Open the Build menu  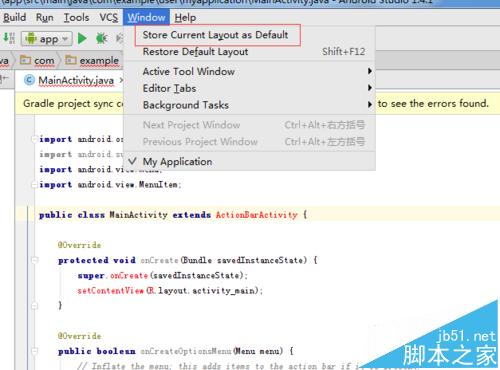point(14,17)
